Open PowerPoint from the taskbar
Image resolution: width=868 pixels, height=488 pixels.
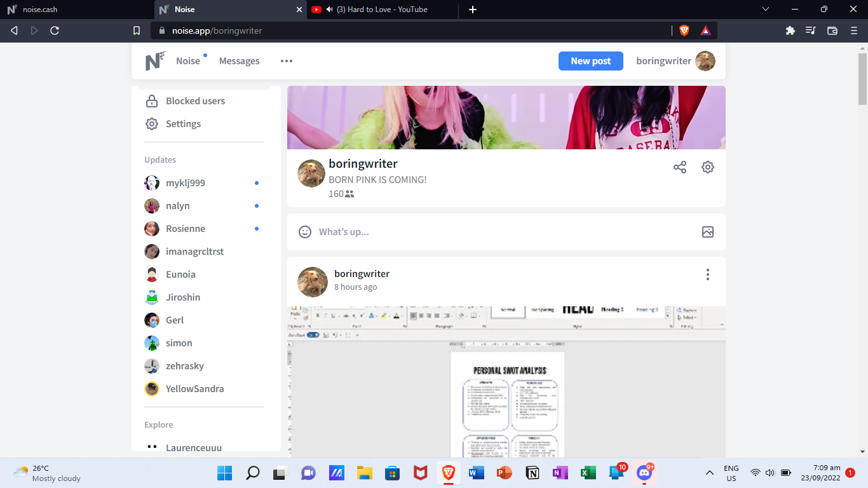[x=505, y=473]
